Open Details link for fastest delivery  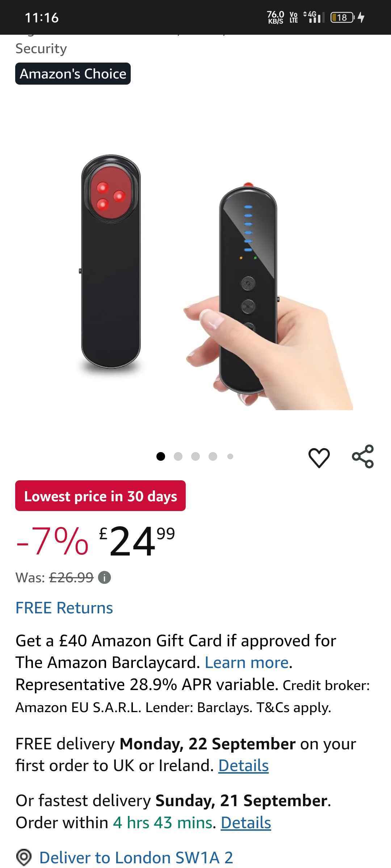[246, 822]
